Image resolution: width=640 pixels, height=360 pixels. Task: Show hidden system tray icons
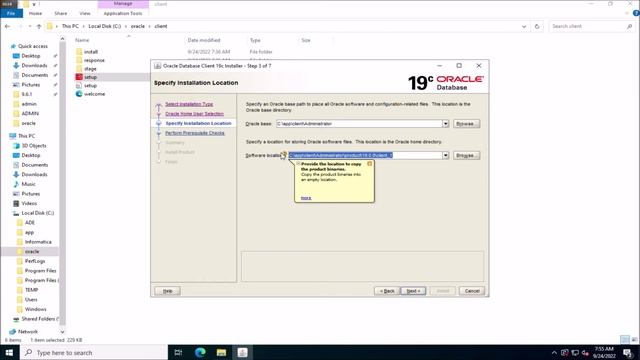[x=554, y=353]
